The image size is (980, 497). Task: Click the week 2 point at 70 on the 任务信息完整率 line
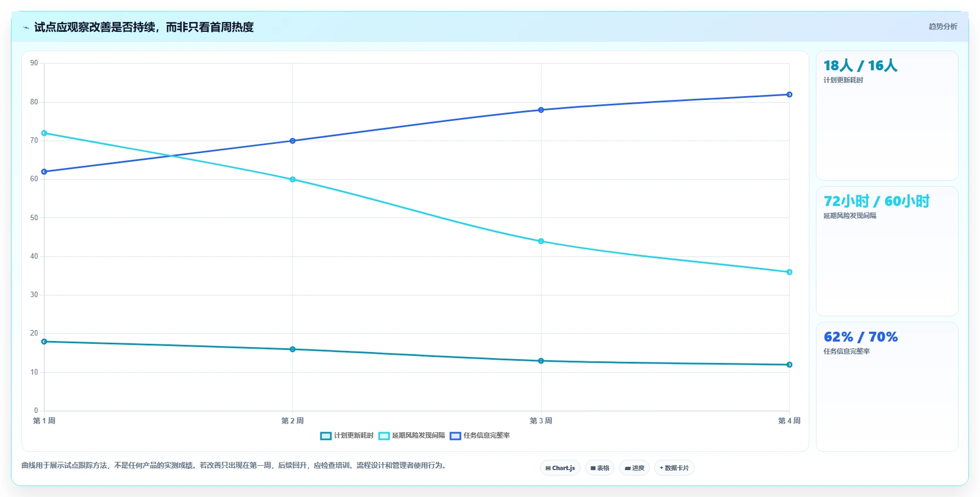[x=292, y=141]
